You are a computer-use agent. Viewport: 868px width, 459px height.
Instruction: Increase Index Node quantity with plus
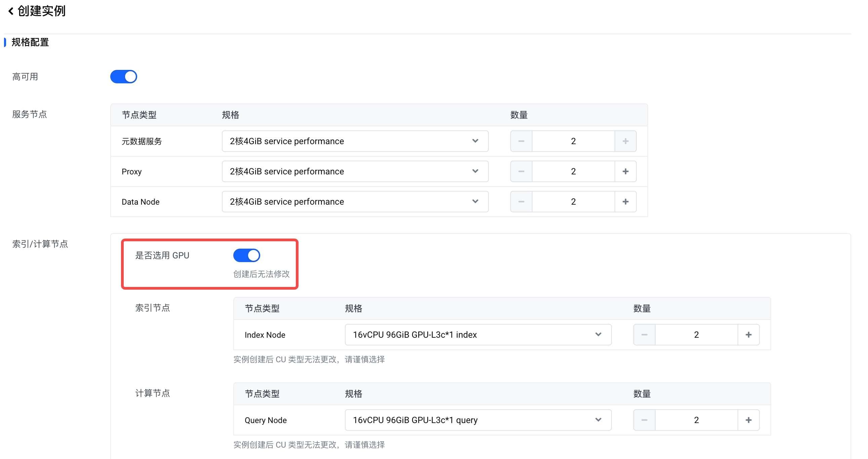748,335
